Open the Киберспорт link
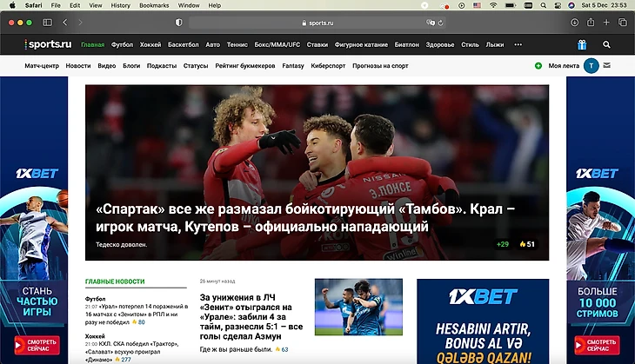635x364 pixels. pyautogui.click(x=328, y=65)
